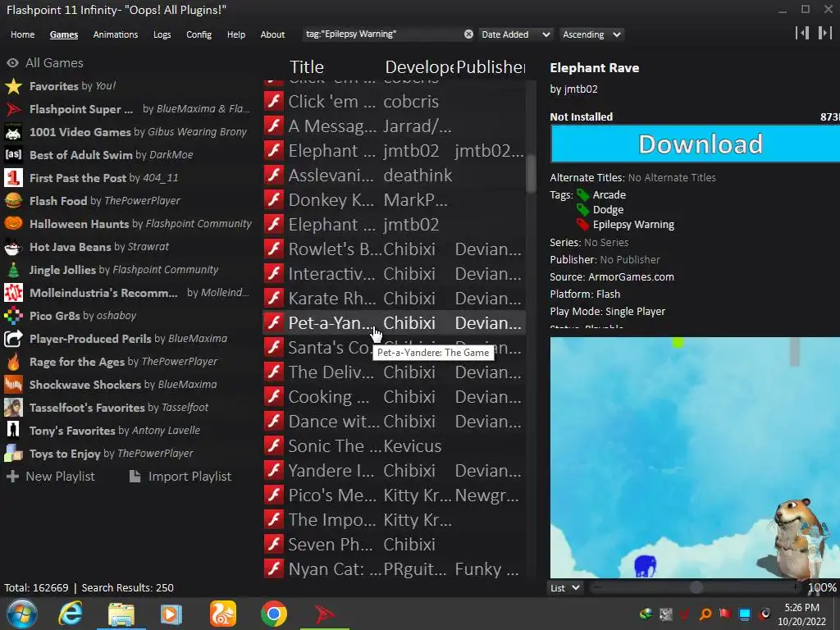Open the Rage for the Ages flame icon
Image resolution: width=840 pixels, height=630 pixels.
tap(13, 362)
